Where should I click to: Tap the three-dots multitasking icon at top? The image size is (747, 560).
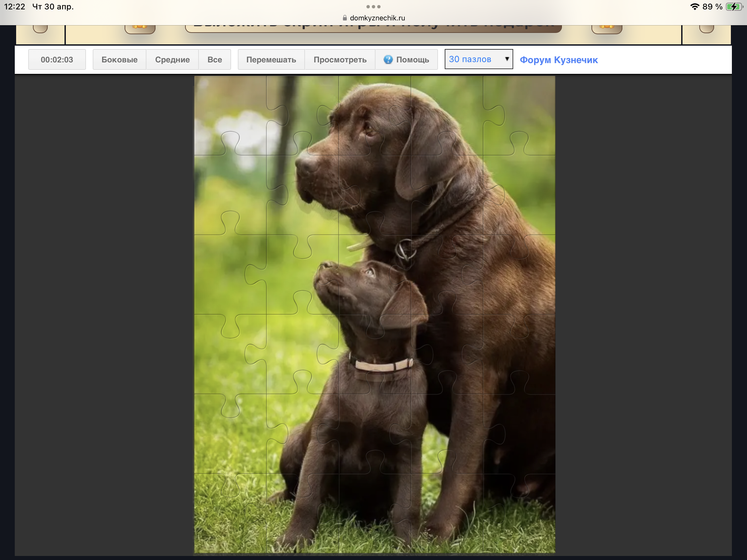(373, 7)
